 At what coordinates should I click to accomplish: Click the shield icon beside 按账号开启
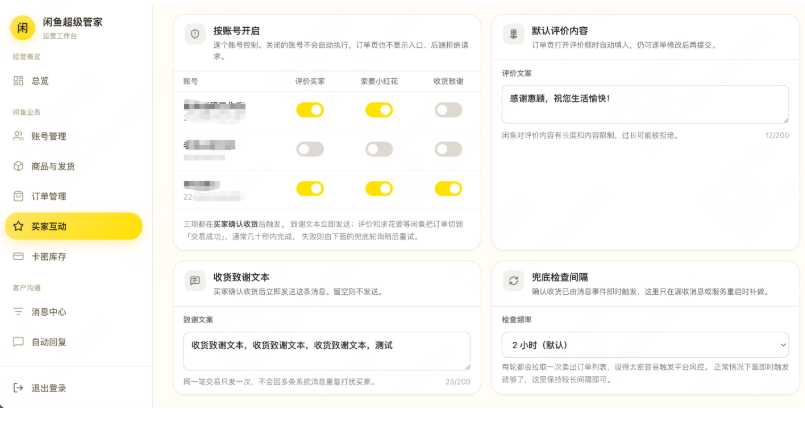(x=195, y=34)
